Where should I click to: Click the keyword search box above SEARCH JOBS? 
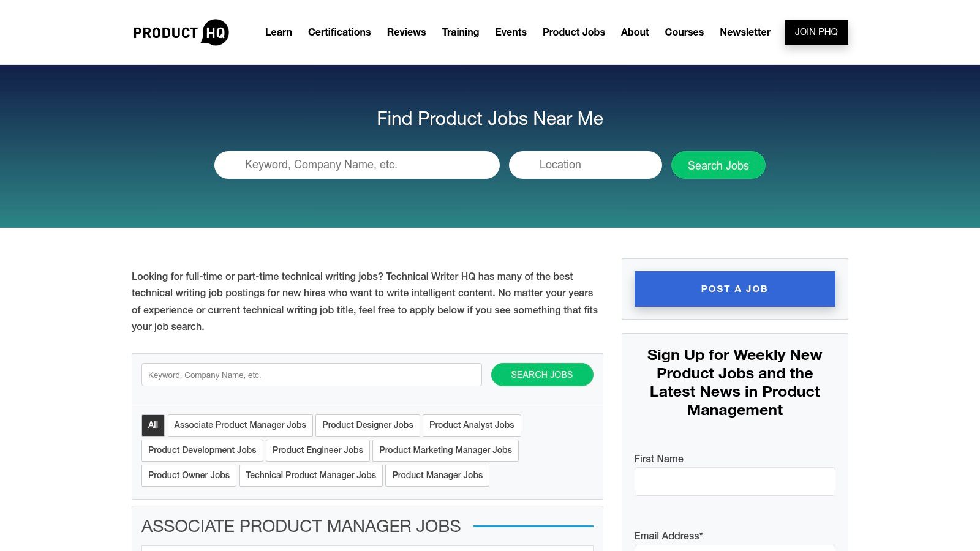tap(311, 375)
